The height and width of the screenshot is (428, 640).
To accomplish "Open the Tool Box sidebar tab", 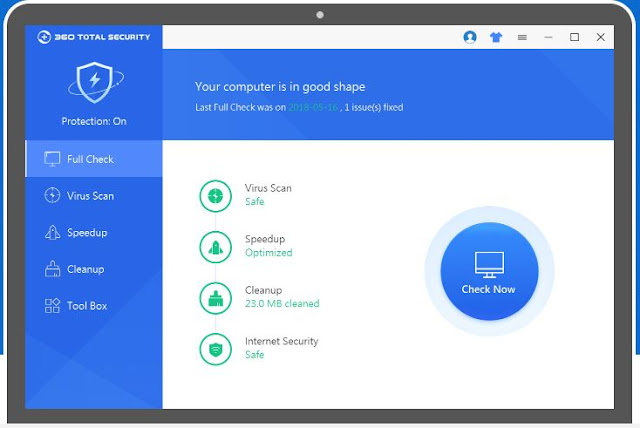I will (94, 306).
